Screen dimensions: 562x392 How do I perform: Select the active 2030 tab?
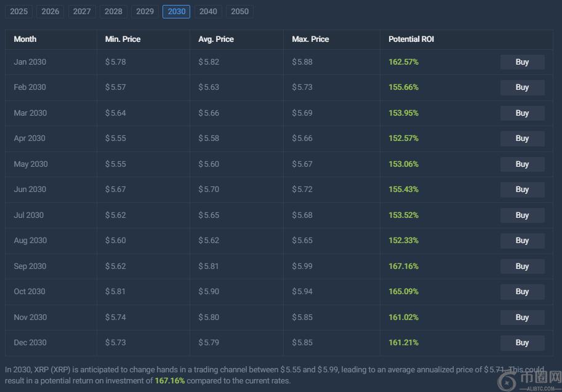pyautogui.click(x=176, y=12)
